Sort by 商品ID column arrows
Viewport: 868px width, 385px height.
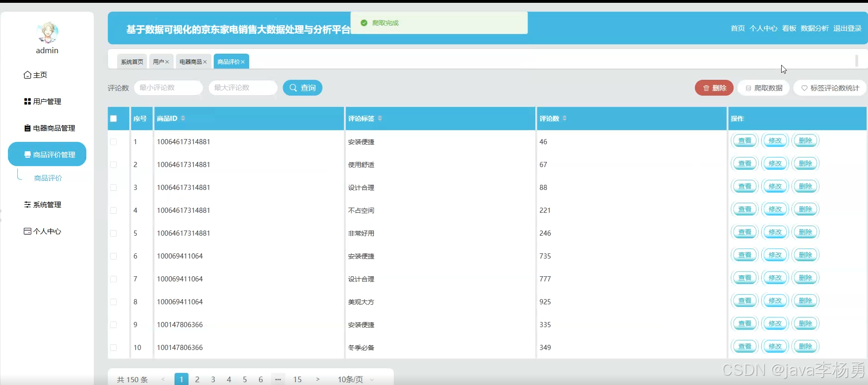tap(183, 119)
